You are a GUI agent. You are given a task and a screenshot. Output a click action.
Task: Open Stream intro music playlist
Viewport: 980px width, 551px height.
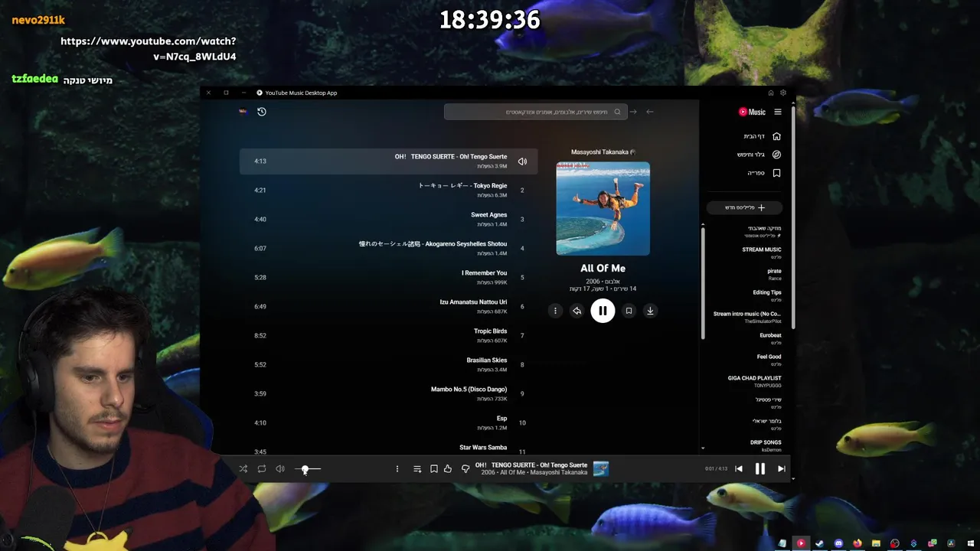coord(746,317)
